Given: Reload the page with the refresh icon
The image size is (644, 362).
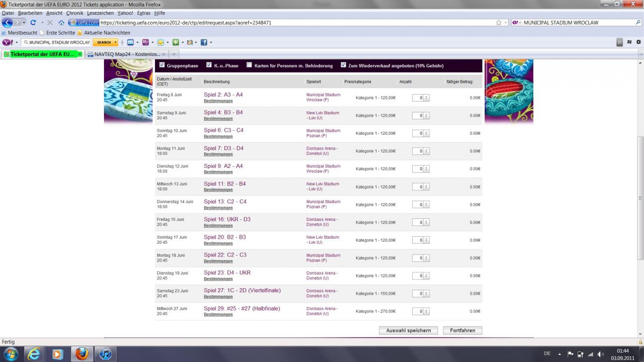Looking at the screenshot, I should [x=33, y=23].
